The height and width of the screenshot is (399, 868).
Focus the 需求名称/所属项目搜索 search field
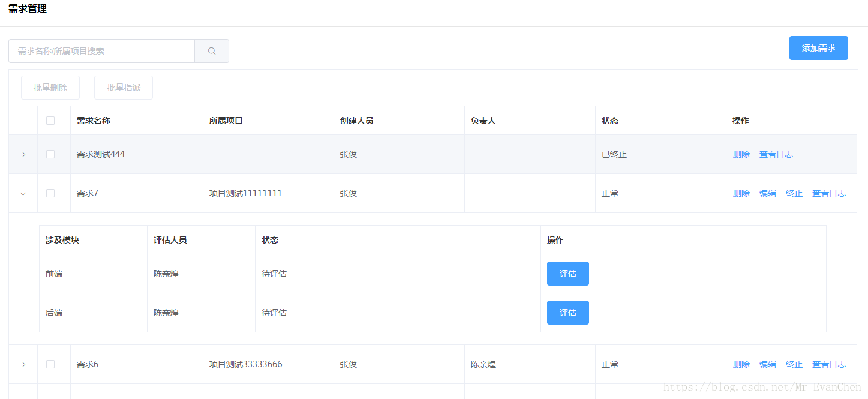tap(102, 51)
